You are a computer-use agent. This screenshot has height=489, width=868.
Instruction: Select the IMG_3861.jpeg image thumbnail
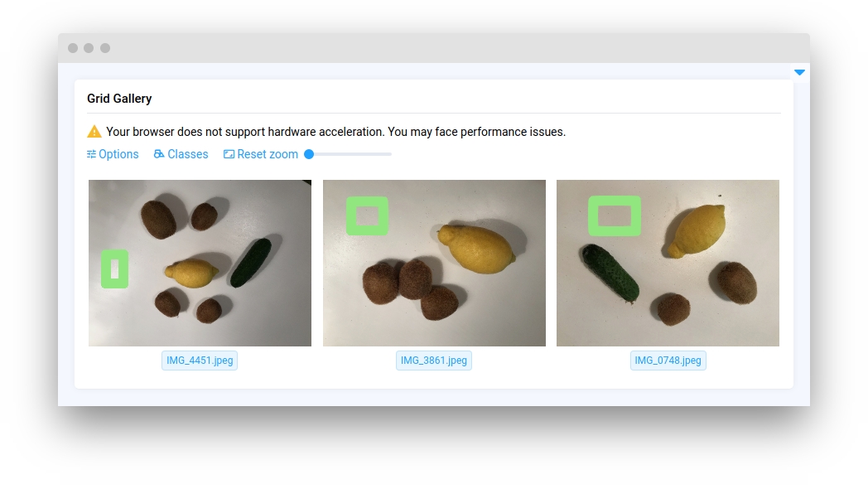(x=434, y=263)
